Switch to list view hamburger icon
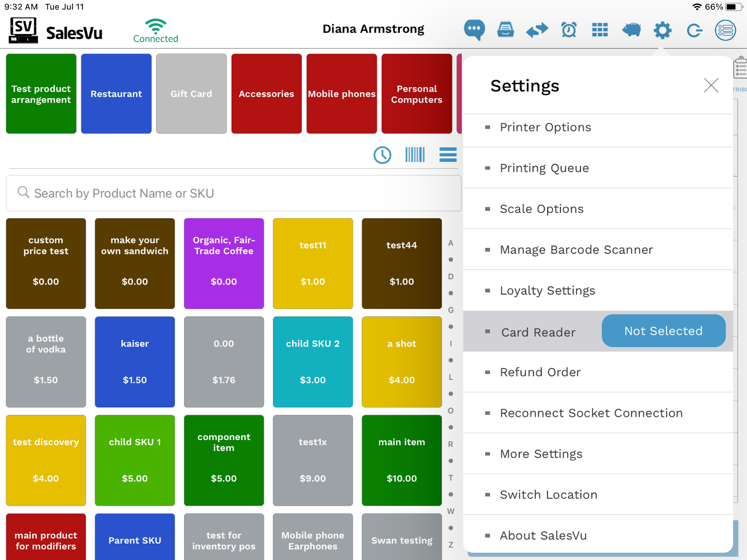Image resolution: width=747 pixels, height=560 pixels. [x=448, y=155]
